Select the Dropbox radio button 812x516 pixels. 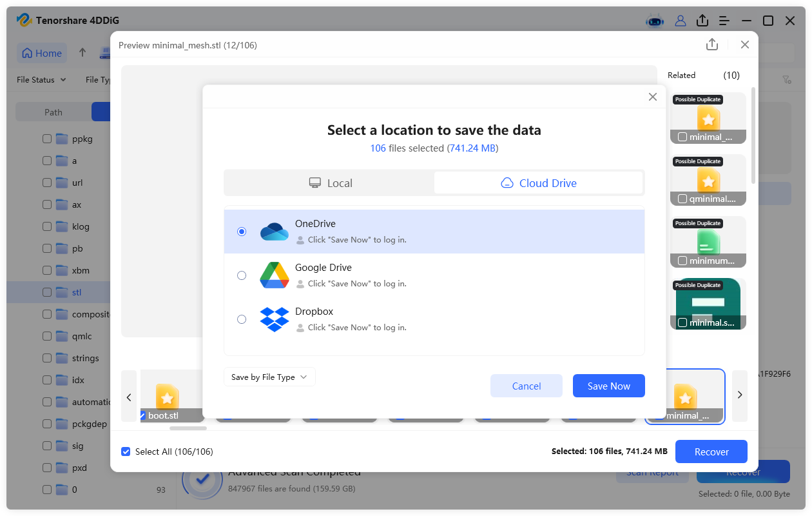coord(242,319)
